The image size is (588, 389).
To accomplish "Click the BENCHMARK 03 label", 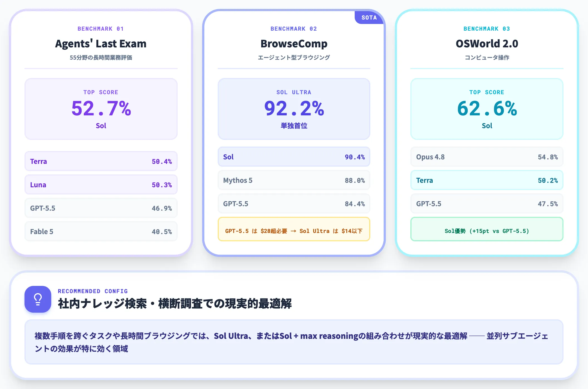I will (487, 29).
